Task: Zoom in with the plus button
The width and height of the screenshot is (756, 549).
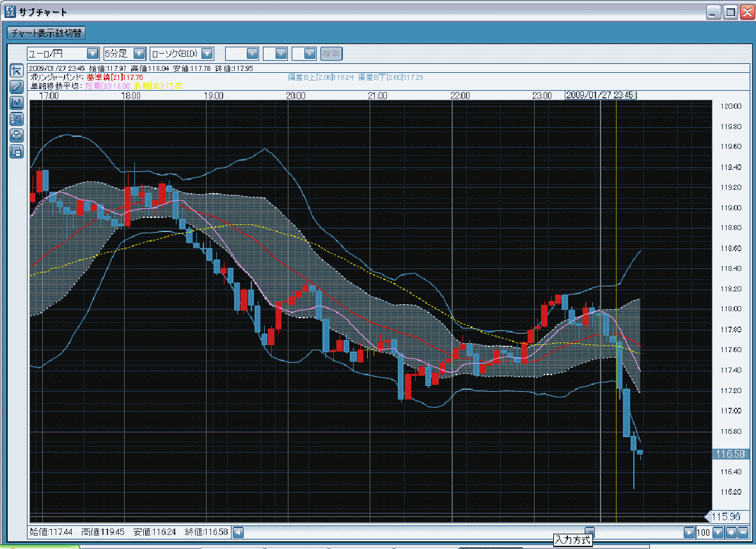Action: [x=731, y=532]
